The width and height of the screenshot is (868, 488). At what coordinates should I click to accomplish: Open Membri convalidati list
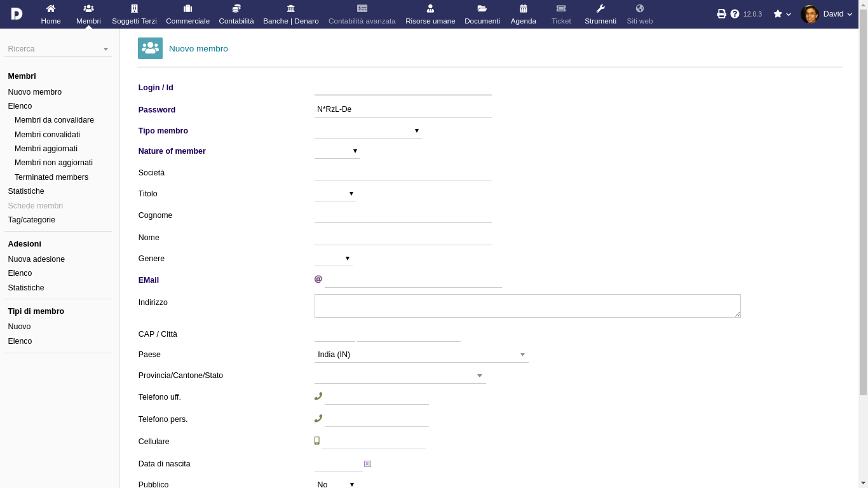(47, 135)
